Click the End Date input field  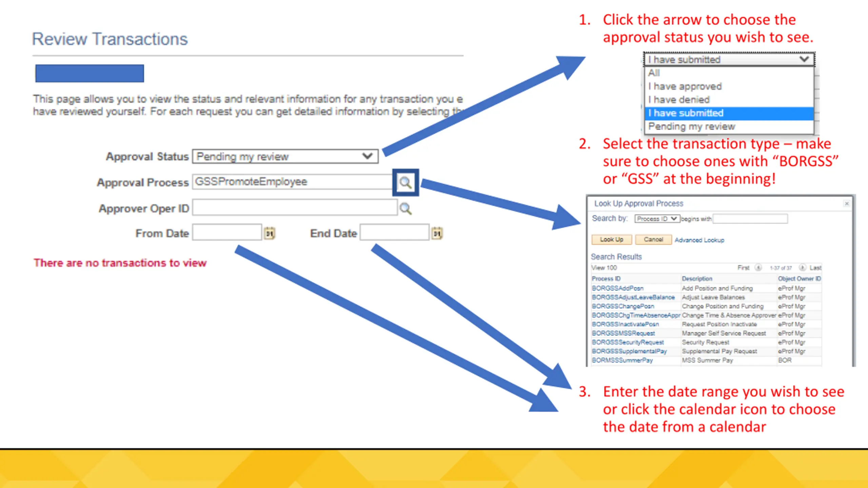click(x=394, y=232)
